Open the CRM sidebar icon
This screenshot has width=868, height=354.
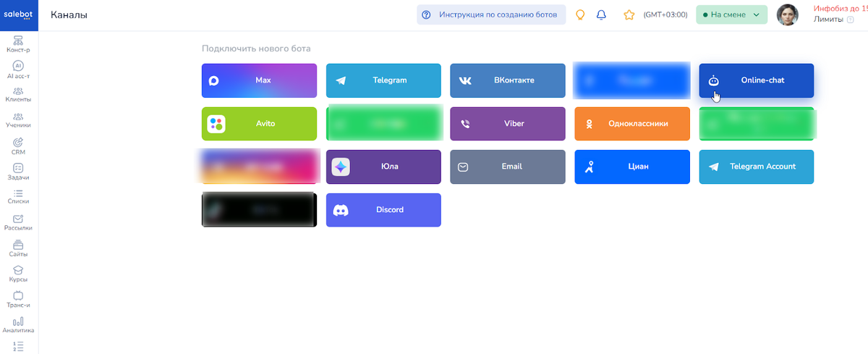click(19, 146)
